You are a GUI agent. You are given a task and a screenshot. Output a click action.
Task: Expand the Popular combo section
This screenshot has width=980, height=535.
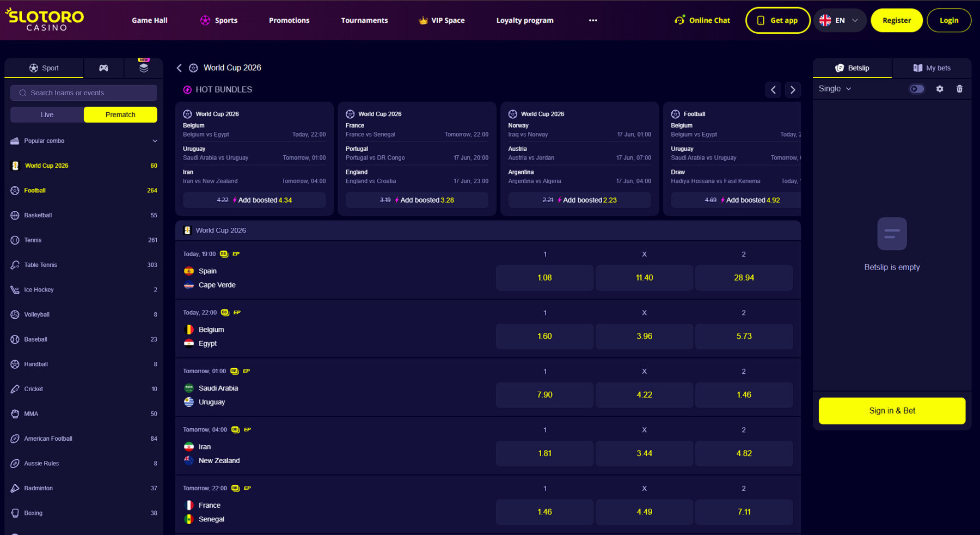pos(84,141)
